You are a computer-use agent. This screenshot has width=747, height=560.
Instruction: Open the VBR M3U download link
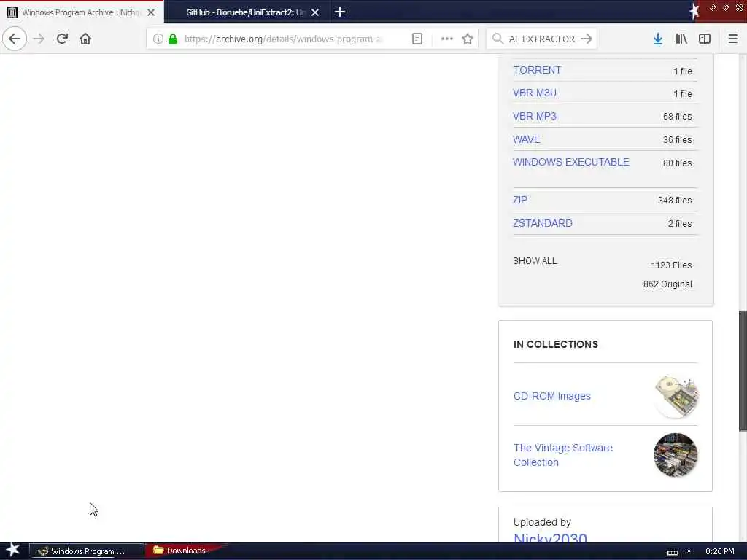click(535, 93)
